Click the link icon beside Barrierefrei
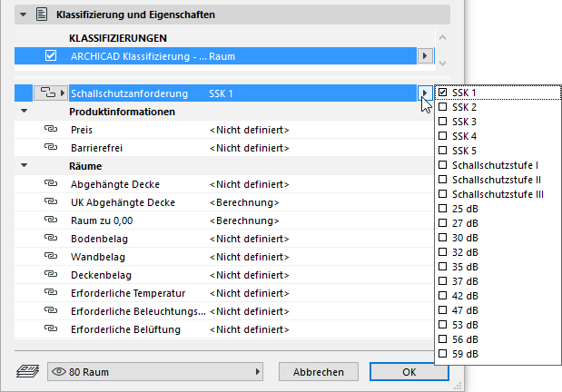The image size is (562, 392). coord(50,148)
